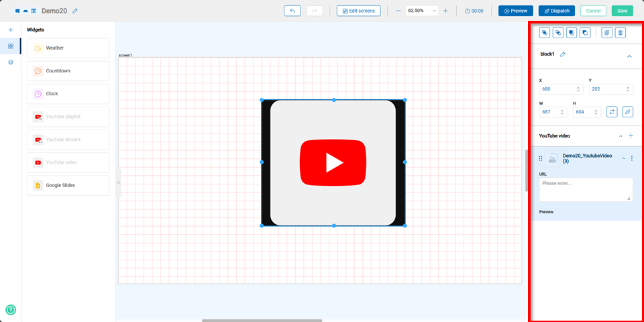Click the undo arrow button

coord(292,11)
